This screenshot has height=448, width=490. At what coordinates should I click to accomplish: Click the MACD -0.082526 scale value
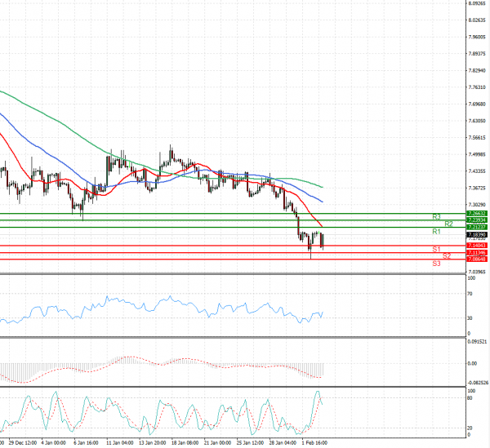pos(478,383)
